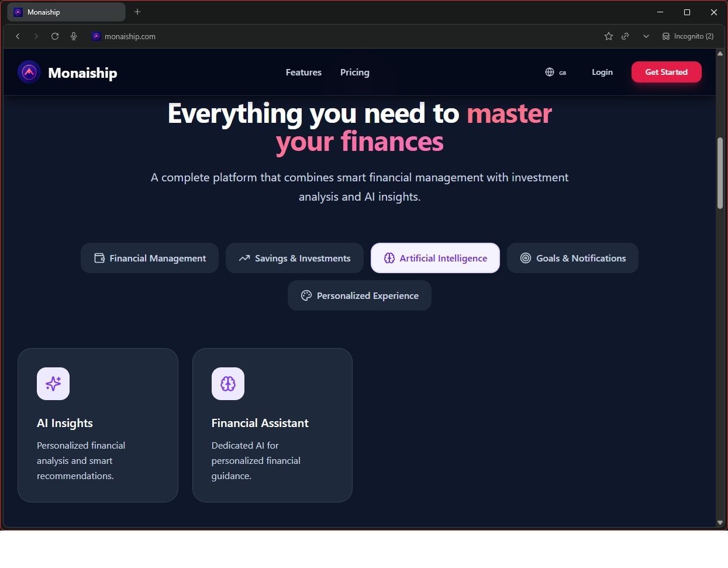Viewport: 728px width, 568px height.
Task: Go back with browser back arrow
Action: point(18,36)
